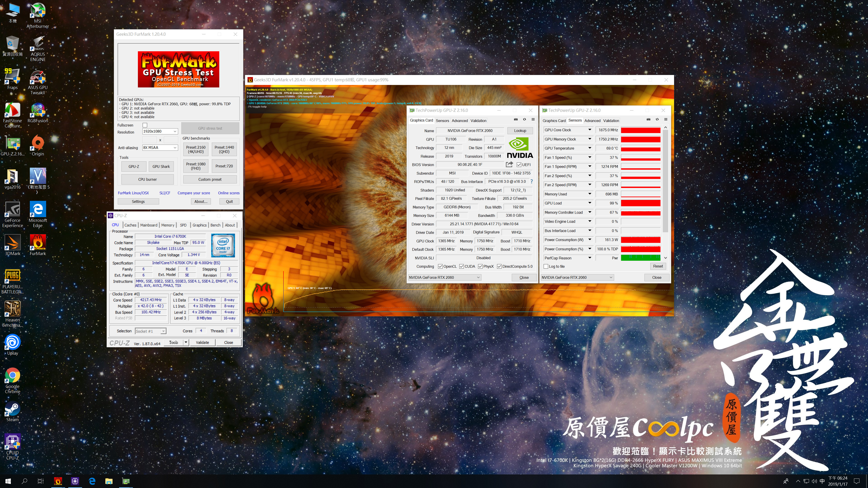The width and height of the screenshot is (868, 488).
Task: Toggle DirectCompute 5.0 checkbox
Action: 499,266
